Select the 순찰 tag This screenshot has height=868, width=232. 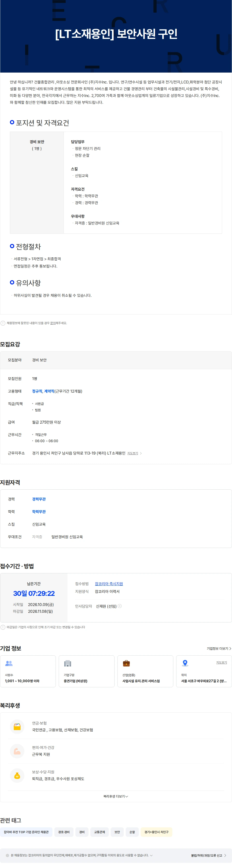[132, 832]
